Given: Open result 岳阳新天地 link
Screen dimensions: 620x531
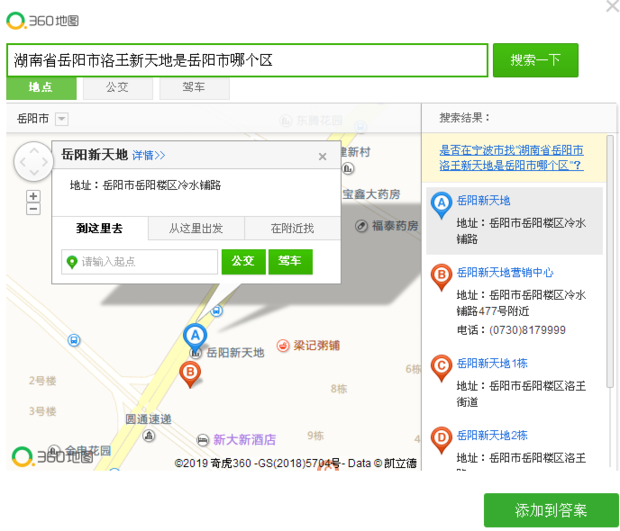Looking at the screenshot, I should pos(483,200).
